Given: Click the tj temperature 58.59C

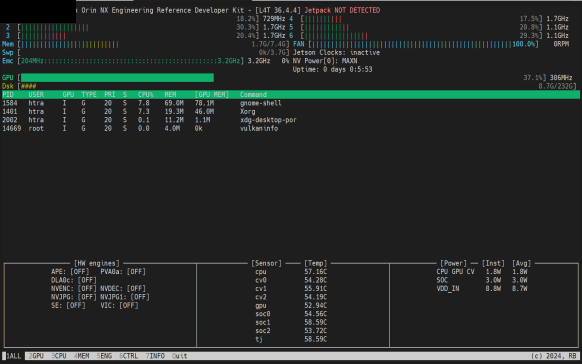Looking at the screenshot, I should tap(315, 339).
